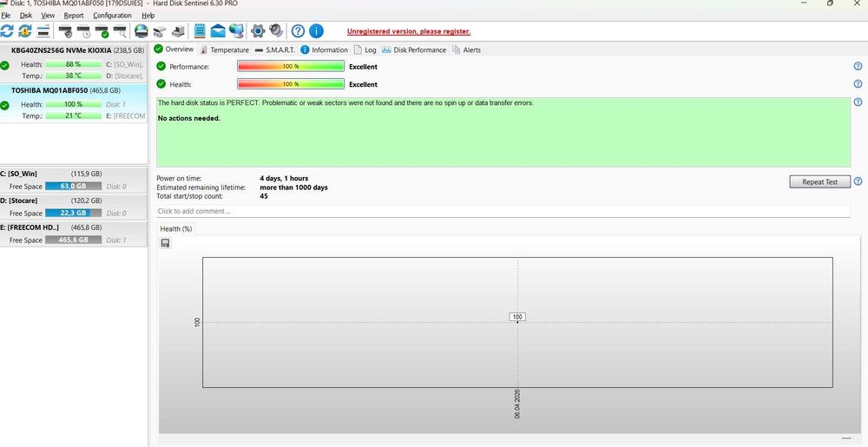Viewport: 868px width, 447px height.
Task: Switch to the Log tab
Action: [365, 49]
